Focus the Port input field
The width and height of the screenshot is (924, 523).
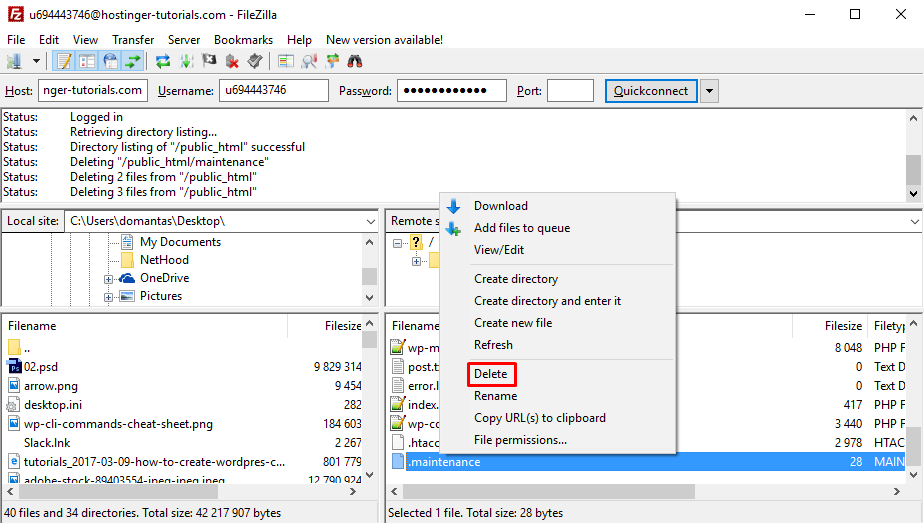pos(570,90)
